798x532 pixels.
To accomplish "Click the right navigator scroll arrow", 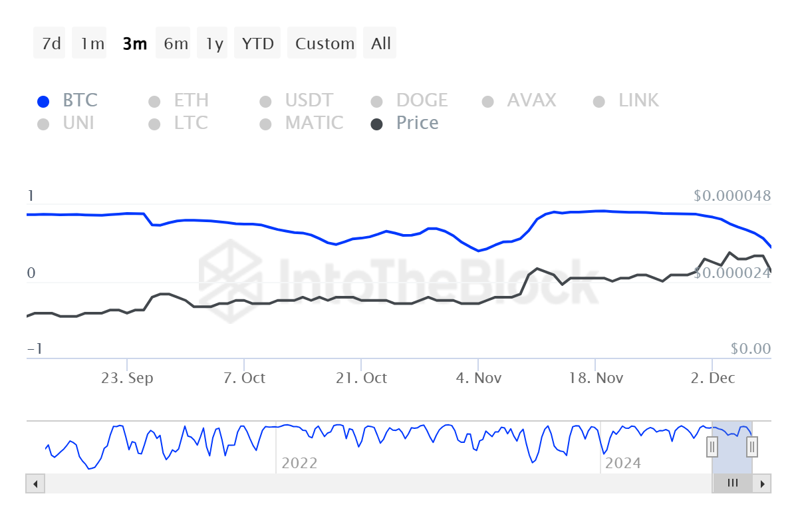I will 763,483.
